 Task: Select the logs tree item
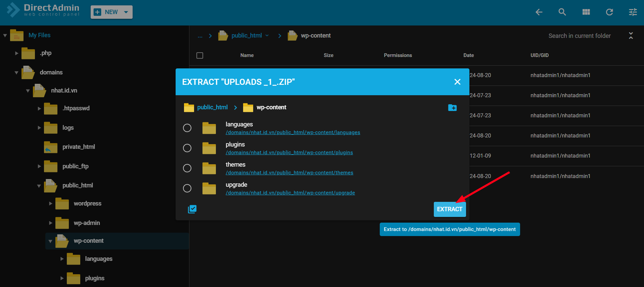(x=68, y=128)
